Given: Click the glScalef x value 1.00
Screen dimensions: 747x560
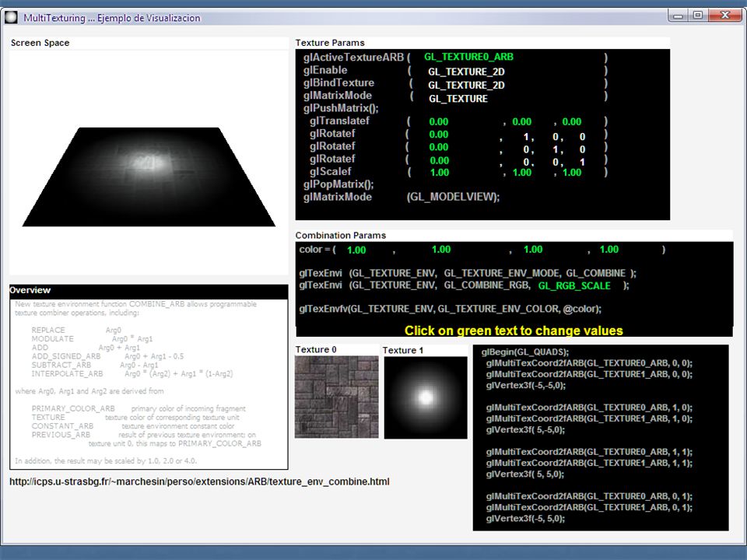Looking at the screenshot, I should tap(439, 173).
